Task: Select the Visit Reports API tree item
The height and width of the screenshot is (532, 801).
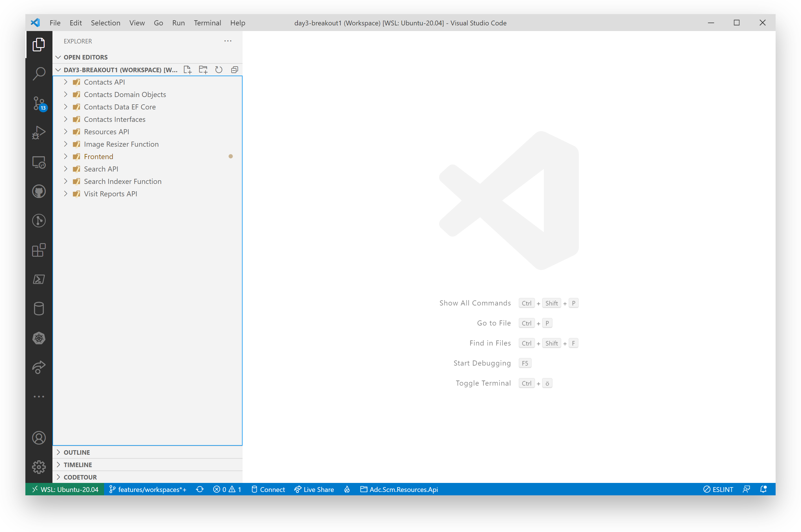Action: pyautogui.click(x=111, y=193)
